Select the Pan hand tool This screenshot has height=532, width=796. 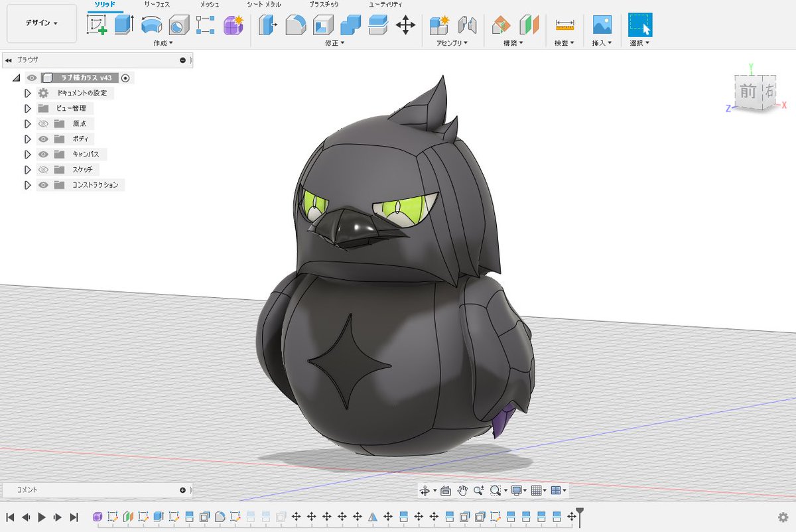[x=462, y=490]
